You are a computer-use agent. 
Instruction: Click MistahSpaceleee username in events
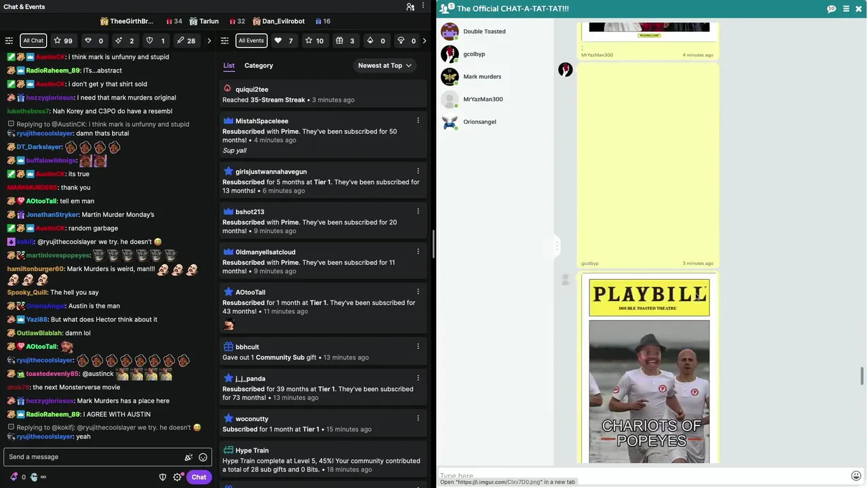[262, 121]
